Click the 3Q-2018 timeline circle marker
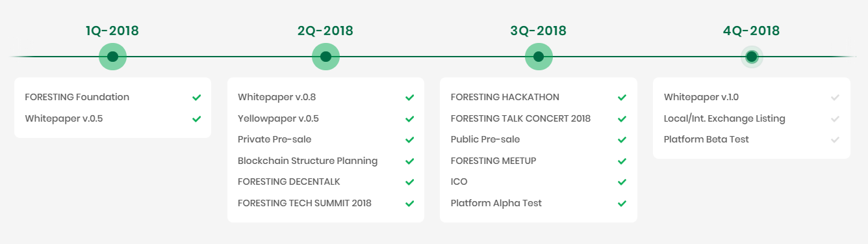The height and width of the screenshot is (244, 868). point(539,57)
